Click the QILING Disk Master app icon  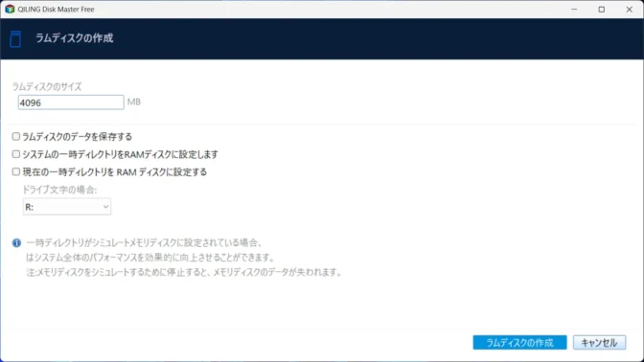10,9
